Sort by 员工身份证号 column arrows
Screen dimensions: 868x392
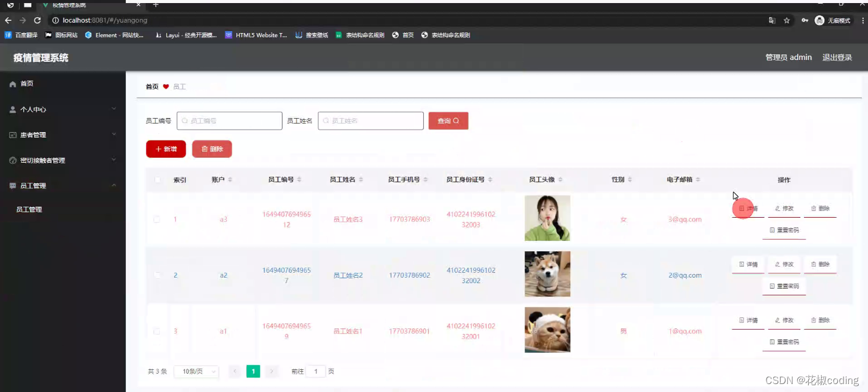491,180
